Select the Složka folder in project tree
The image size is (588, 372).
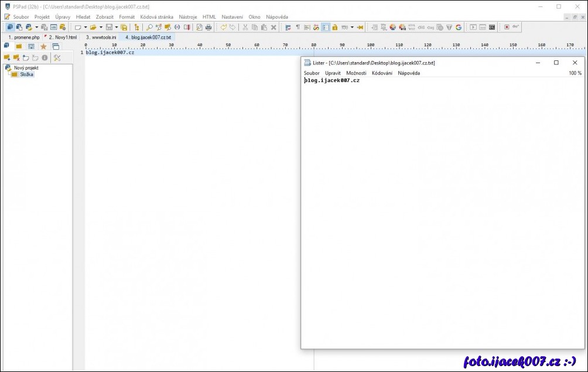(26, 74)
